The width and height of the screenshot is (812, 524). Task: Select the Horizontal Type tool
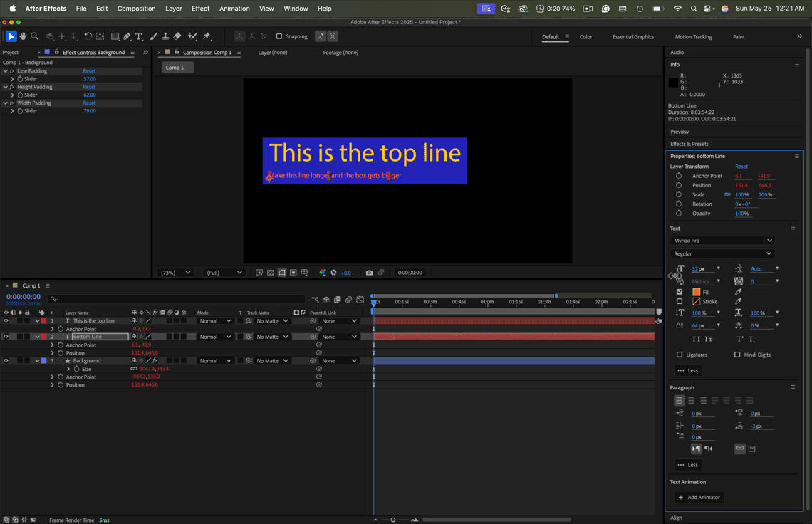(139, 36)
